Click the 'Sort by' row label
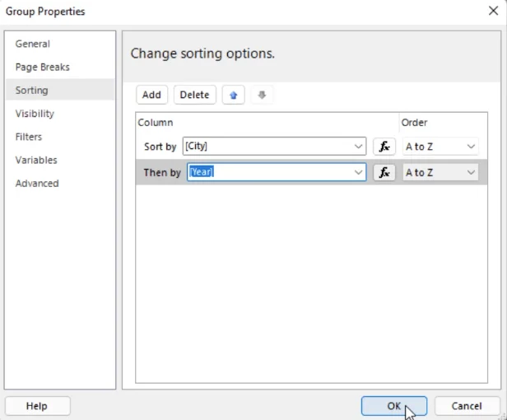Screen dimensions: 507x420 160,147
